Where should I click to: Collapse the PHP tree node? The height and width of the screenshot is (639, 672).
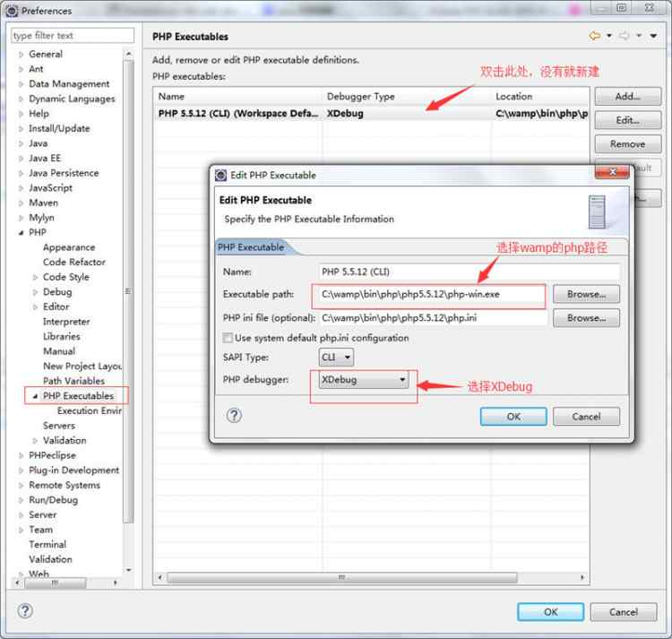click(x=21, y=233)
